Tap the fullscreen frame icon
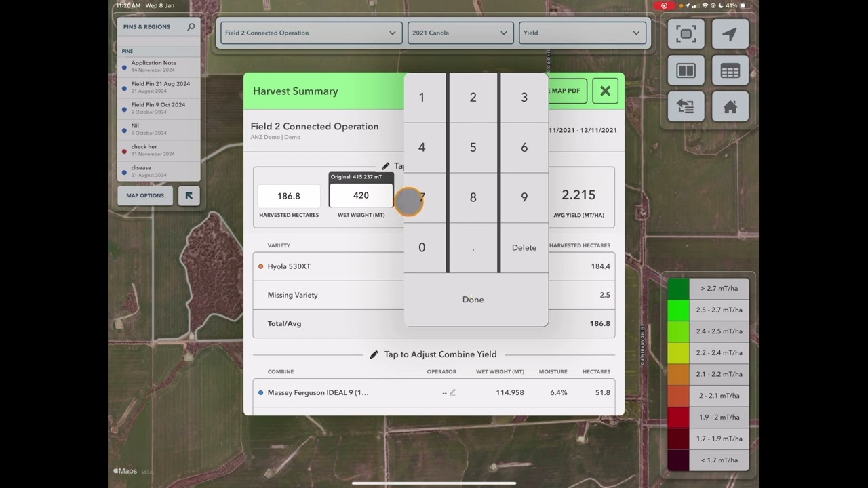This screenshot has height=488, width=868. 686,35
